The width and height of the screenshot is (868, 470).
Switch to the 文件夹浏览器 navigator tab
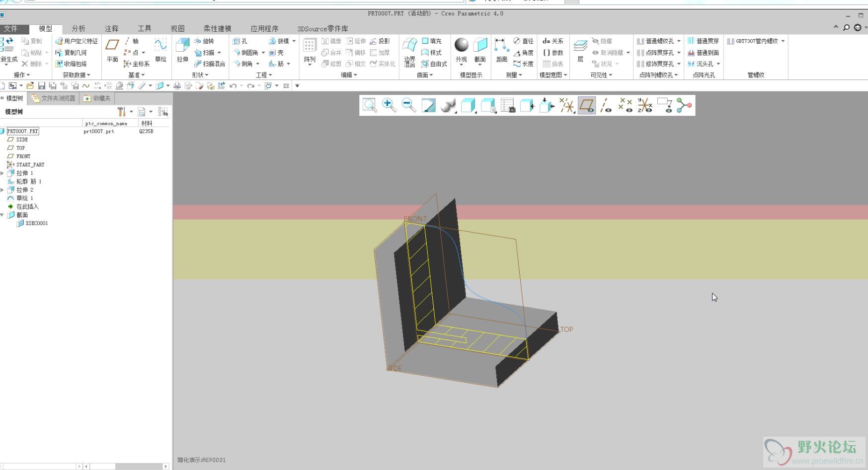[x=54, y=98]
